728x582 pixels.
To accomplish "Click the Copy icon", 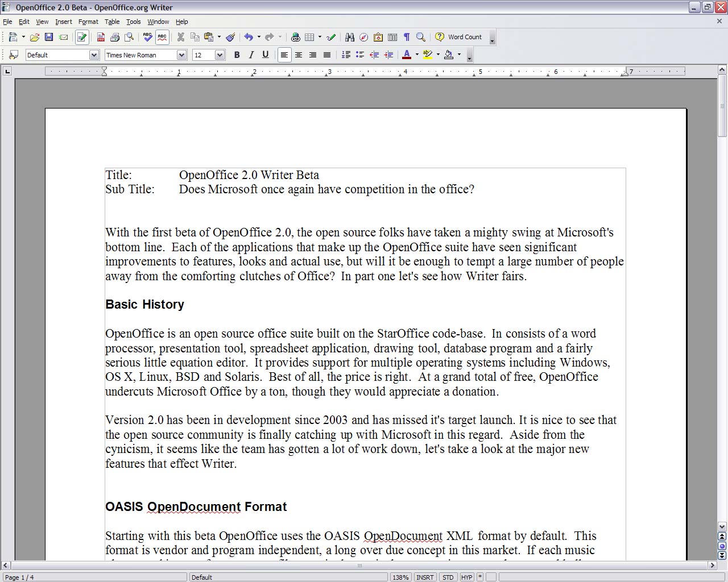I will [195, 37].
